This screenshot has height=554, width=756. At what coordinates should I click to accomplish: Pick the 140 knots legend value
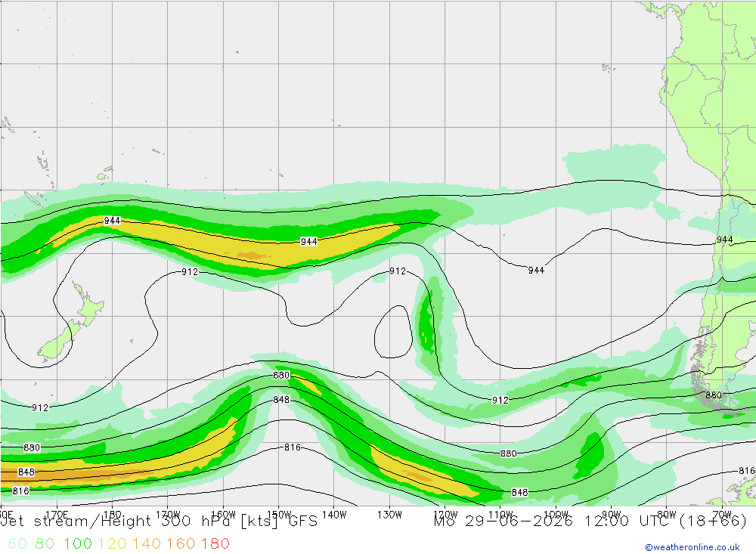point(147,544)
